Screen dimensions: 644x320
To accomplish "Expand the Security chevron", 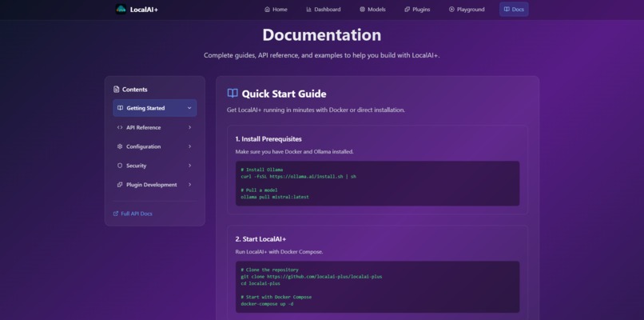I will point(189,166).
